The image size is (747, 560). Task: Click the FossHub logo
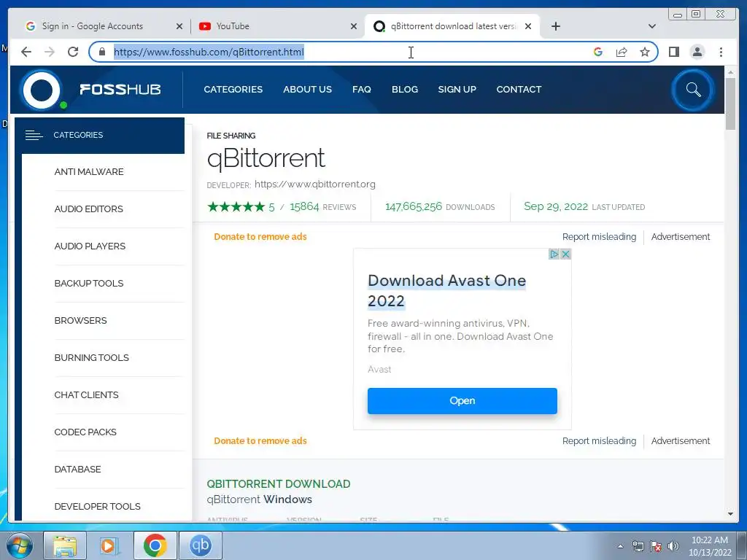tap(91, 90)
